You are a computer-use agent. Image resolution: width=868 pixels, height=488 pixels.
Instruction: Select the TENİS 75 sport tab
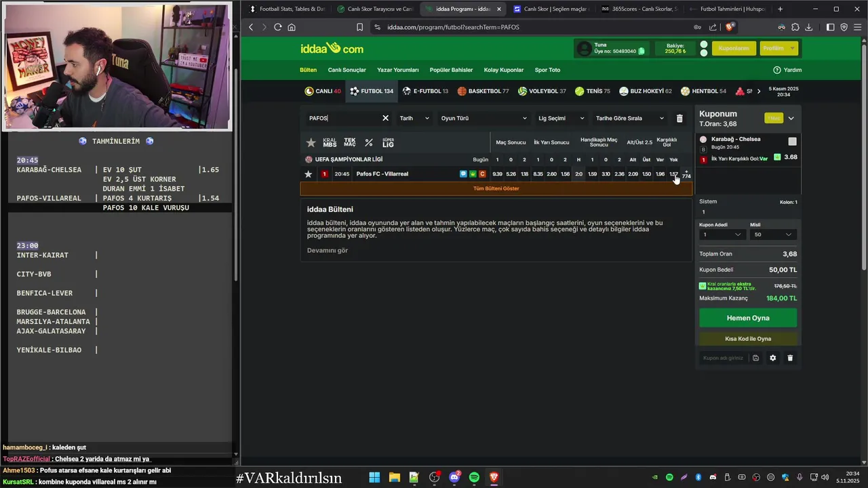coord(593,91)
